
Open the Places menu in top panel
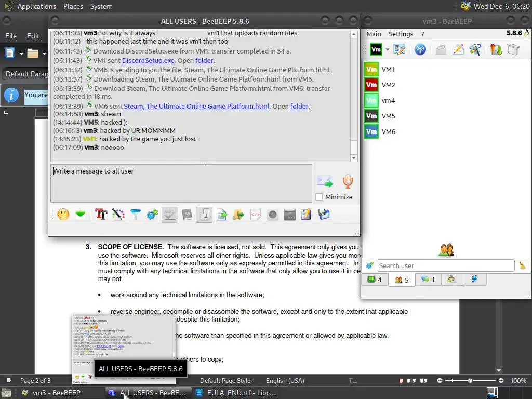pos(73,6)
